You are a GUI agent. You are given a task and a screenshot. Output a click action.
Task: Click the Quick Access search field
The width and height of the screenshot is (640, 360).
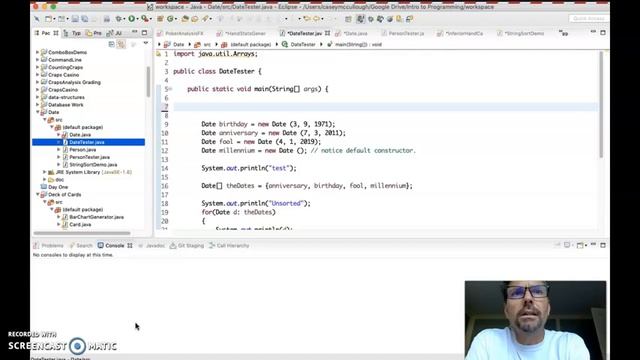point(588,19)
